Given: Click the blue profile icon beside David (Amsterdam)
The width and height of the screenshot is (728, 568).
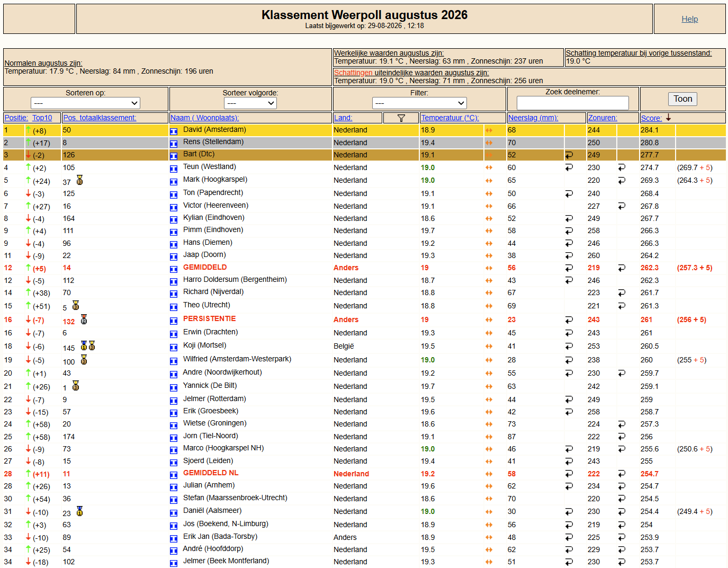Looking at the screenshot, I should coord(174,131).
